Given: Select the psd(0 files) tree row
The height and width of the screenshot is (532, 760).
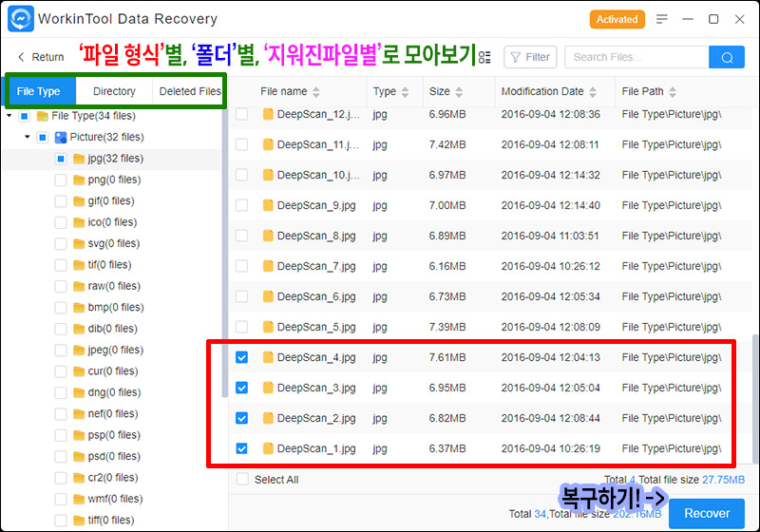Looking at the screenshot, I should [x=112, y=456].
